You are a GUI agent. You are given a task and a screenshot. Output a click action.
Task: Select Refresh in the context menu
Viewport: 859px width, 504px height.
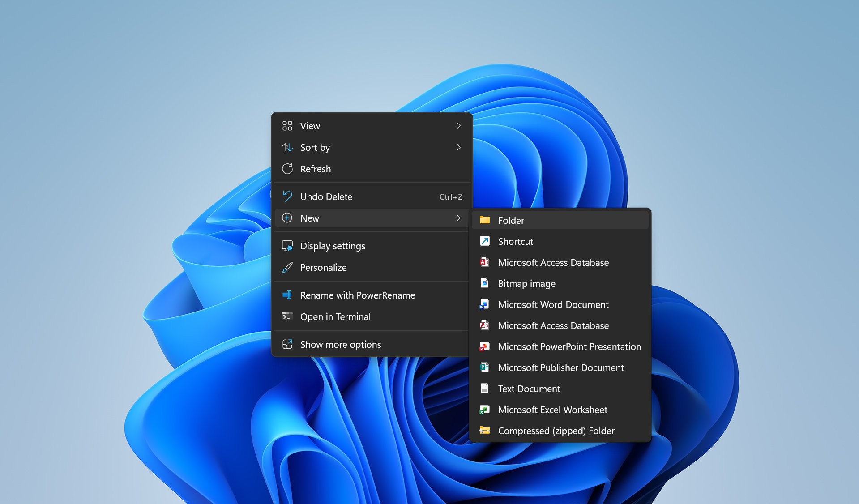click(372, 169)
